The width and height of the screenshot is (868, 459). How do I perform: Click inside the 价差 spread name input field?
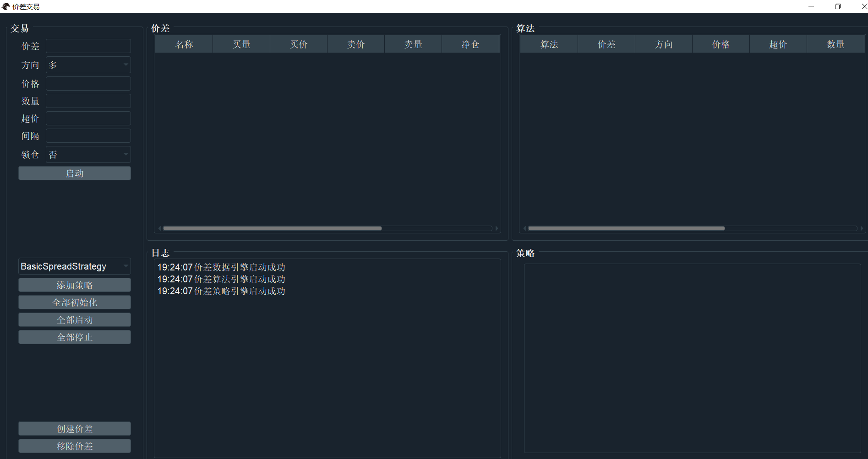(x=88, y=46)
